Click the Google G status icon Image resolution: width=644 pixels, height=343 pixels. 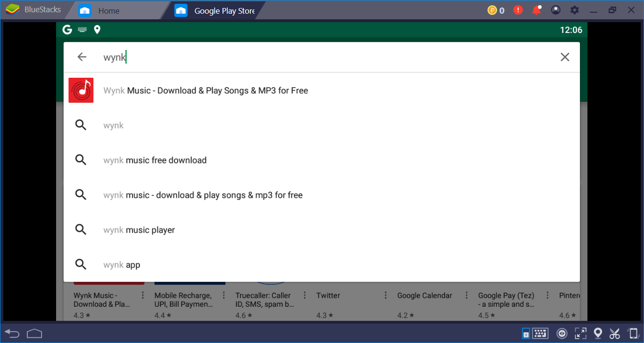[x=67, y=30]
